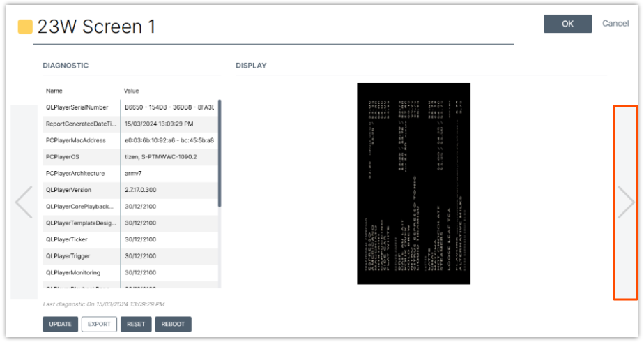Image resolution: width=644 pixels, height=342 pixels.
Task: Select the PCPlayerOS row
Action: click(x=129, y=157)
